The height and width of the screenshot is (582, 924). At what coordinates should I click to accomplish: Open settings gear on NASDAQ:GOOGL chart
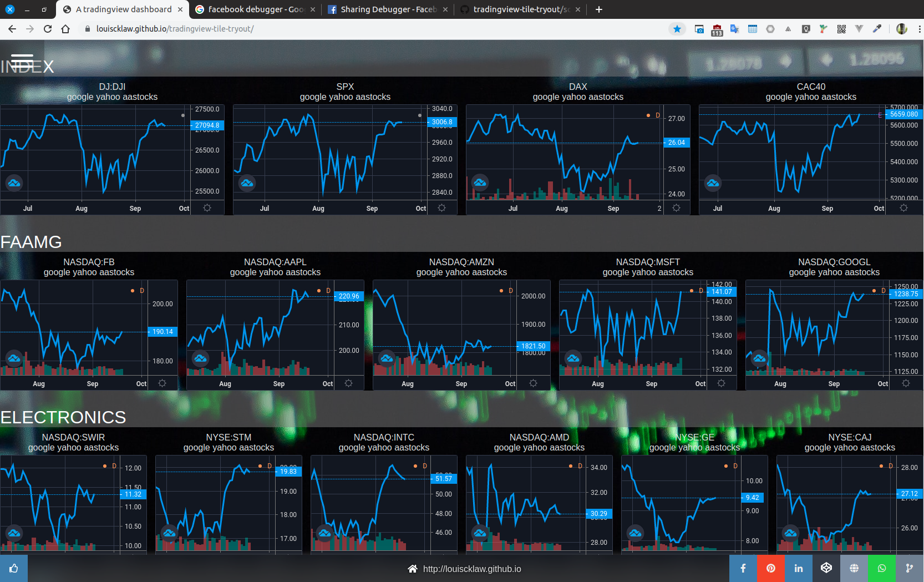click(906, 383)
